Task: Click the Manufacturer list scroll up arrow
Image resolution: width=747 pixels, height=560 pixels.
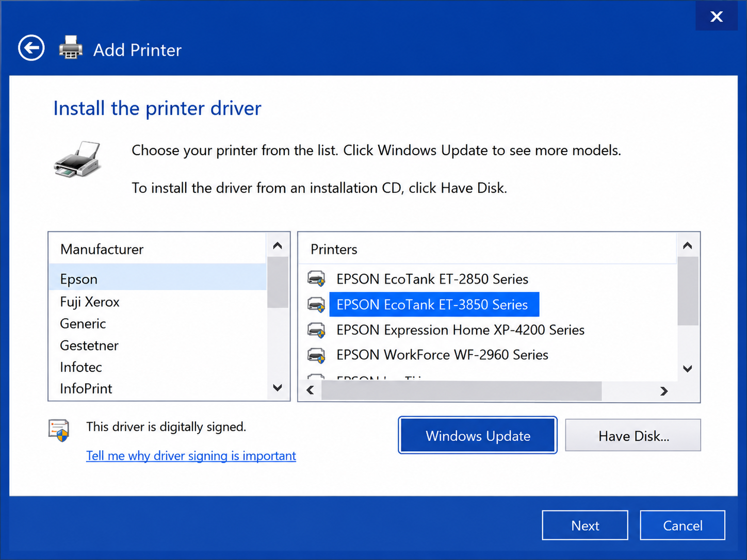Action: click(278, 246)
